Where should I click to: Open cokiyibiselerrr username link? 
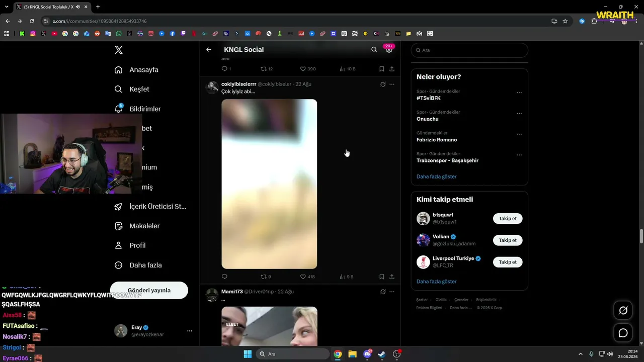click(239, 84)
